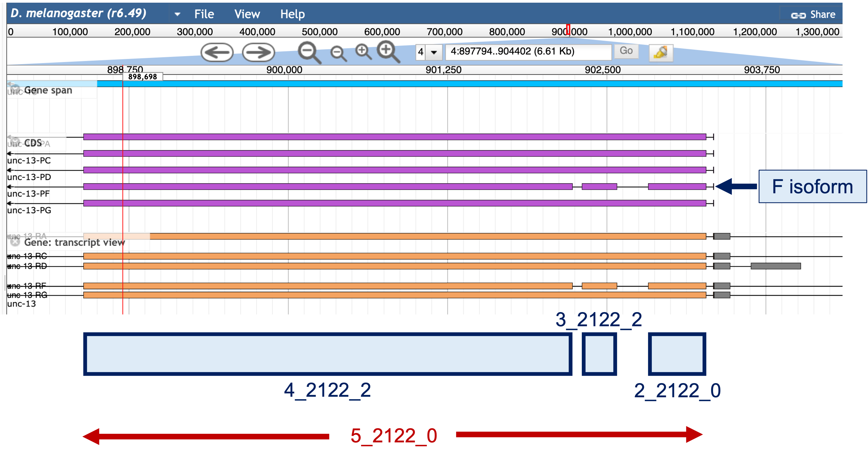
Task: Click the unc-13-PC label
Action: pos(29,161)
